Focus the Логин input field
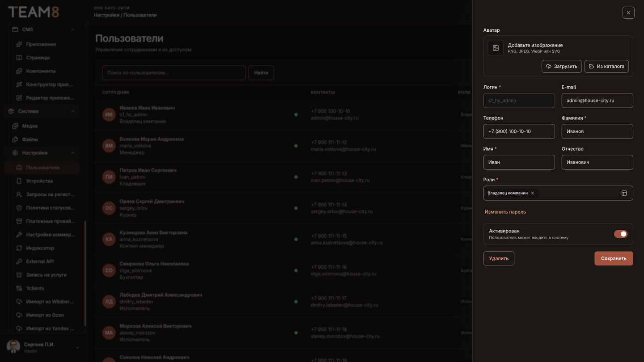The width and height of the screenshot is (644, 362). (519, 101)
